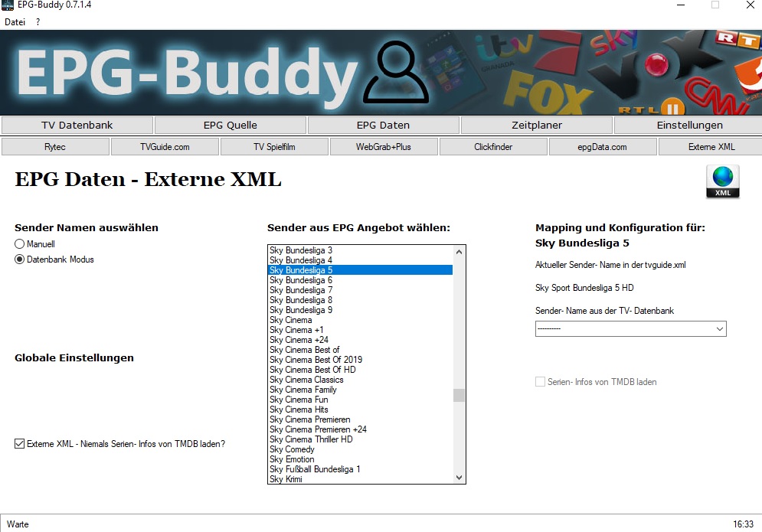The width and height of the screenshot is (762, 532).
Task: Check 'Serien- Infos von TMDB laden' option
Action: point(540,382)
